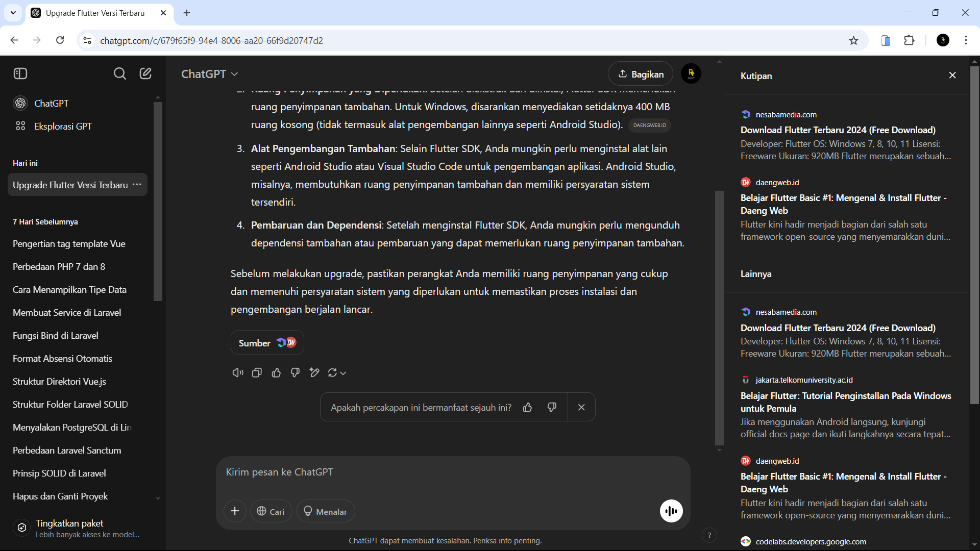
Task: Click DAENGWEB.ID inline citation chip
Action: coord(649,126)
